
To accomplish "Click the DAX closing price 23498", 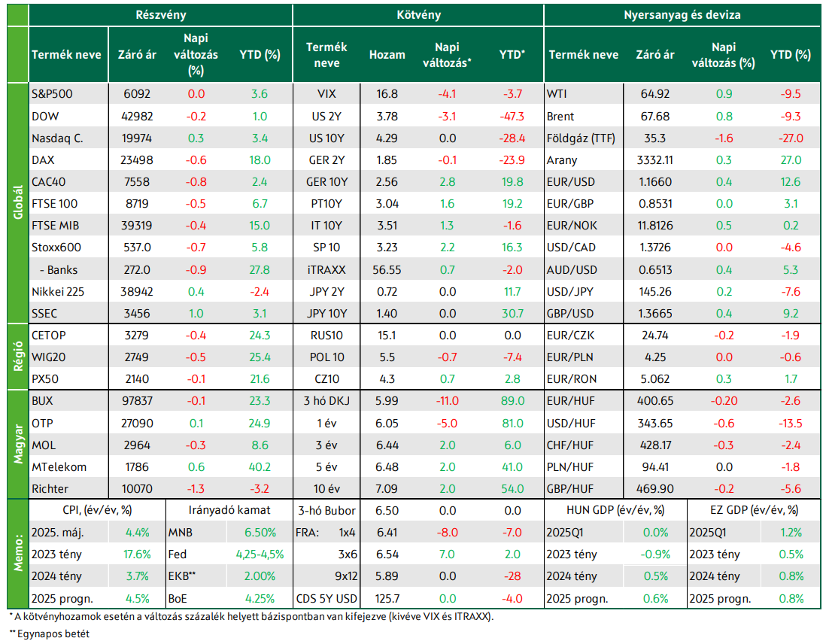I will 137,160.
